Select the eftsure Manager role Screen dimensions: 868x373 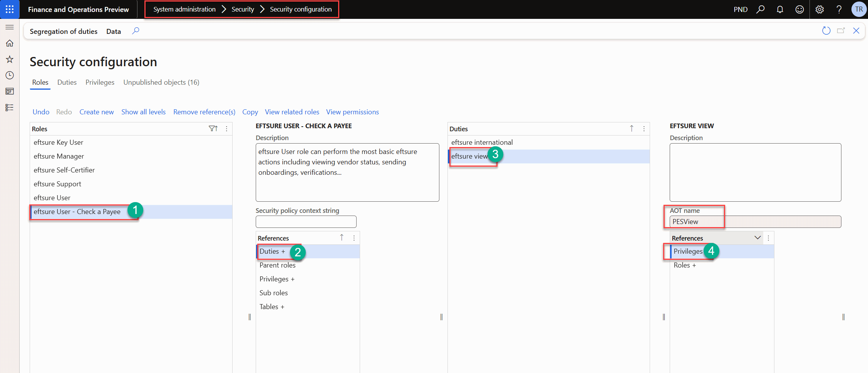pyautogui.click(x=131, y=156)
